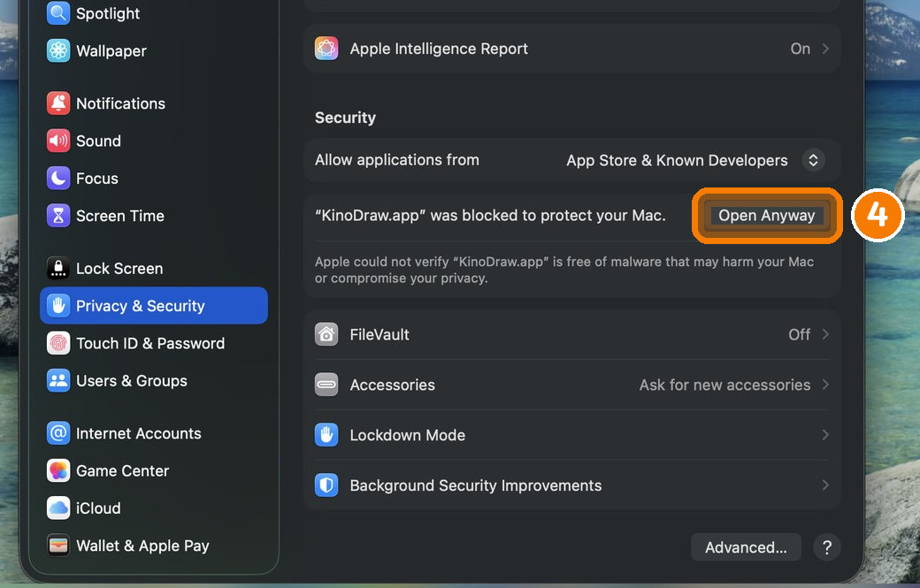The width and height of the screenshot is (920, 588).
Task: Select Notifications in the sidebar
Action: pos(154,103)
